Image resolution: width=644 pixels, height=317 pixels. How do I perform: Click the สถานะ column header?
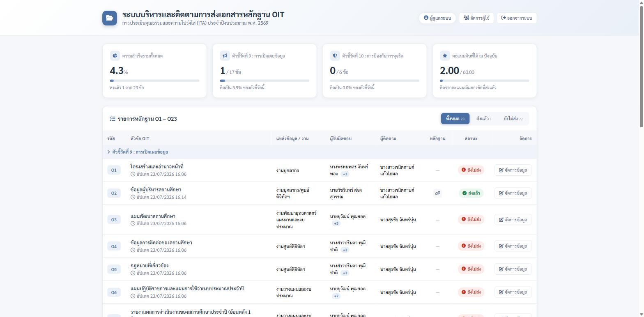471,138
